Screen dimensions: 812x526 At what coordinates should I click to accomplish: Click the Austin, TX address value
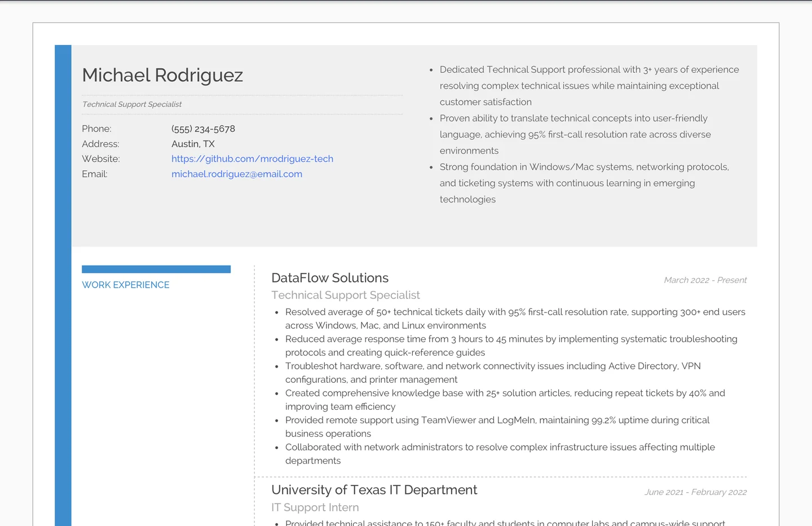(x=193, y=144)
